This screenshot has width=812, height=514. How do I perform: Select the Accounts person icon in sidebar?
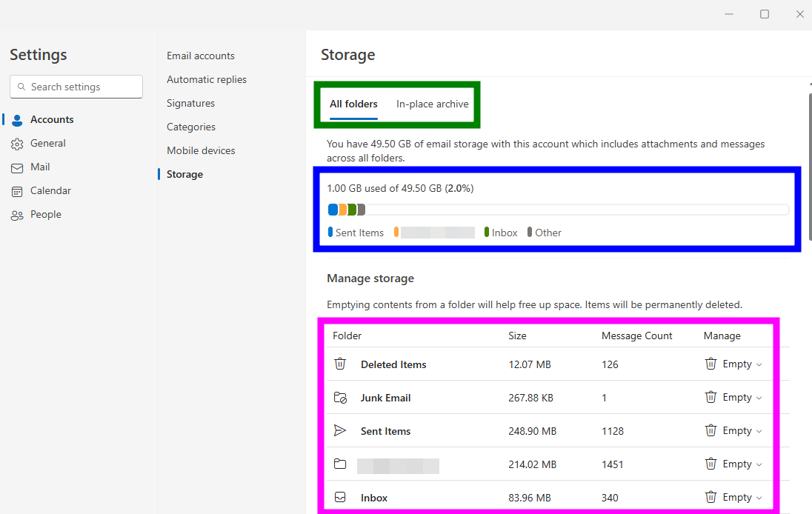click(16, 119)
